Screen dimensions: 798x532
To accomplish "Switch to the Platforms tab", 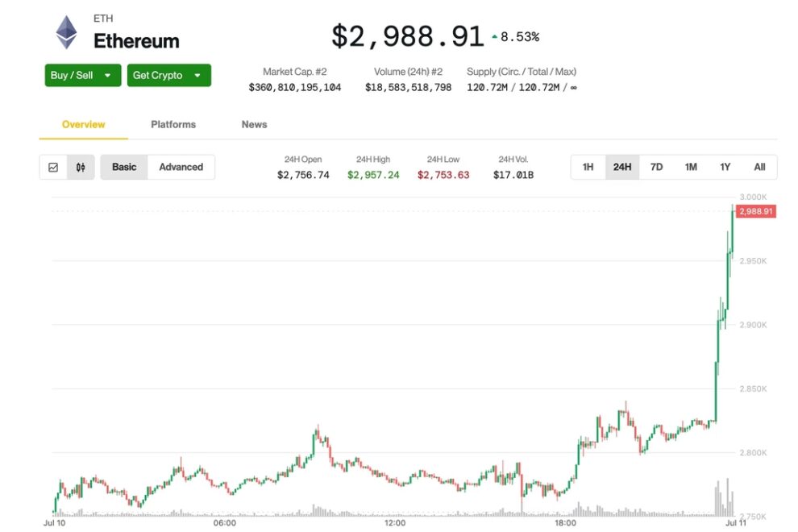I will (x=173, y=124).
